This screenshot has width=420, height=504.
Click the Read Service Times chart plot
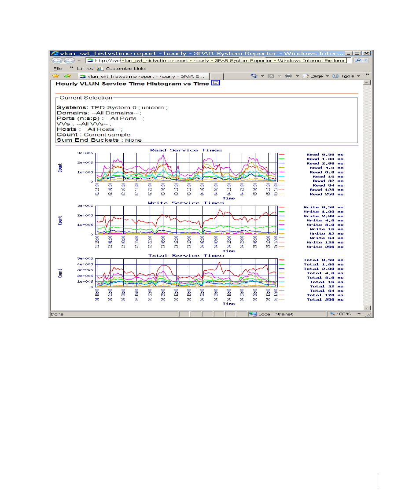187,167
